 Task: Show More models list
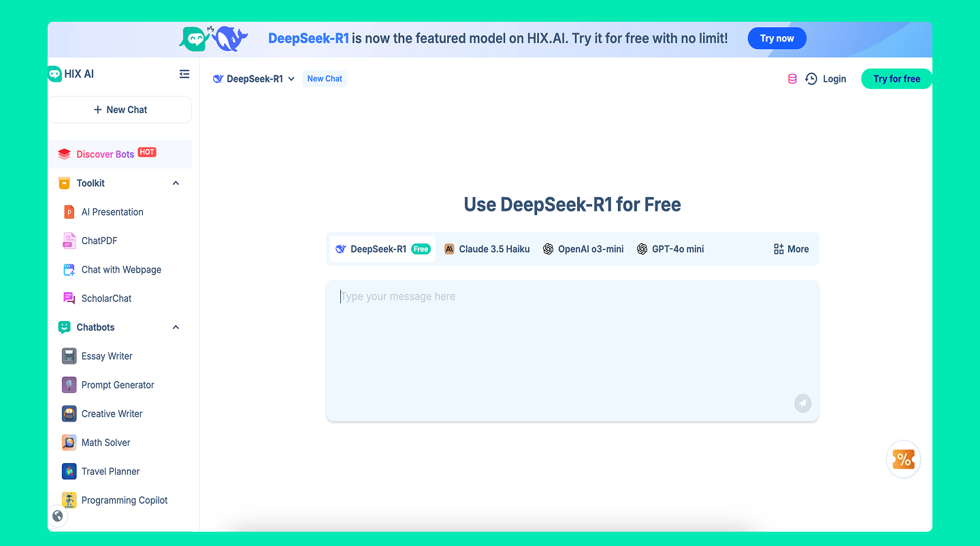click(791, 250)
